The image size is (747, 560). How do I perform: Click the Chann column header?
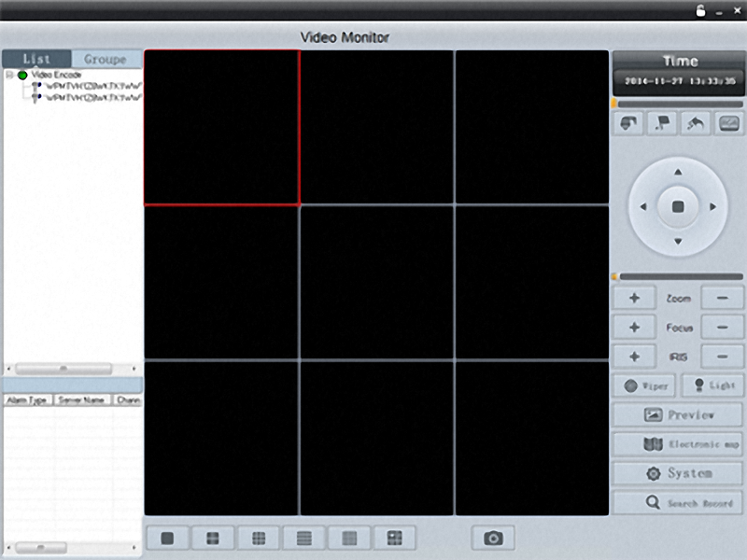tap(128, 400)
